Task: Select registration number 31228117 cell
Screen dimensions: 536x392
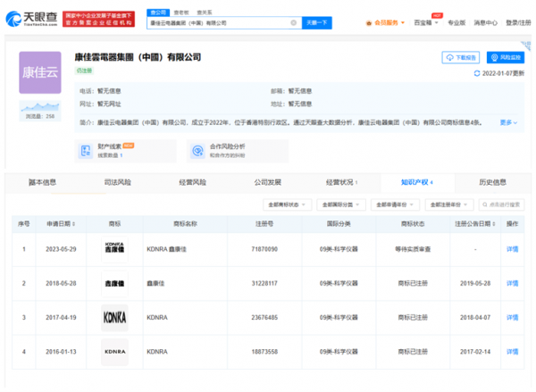Action: point(264,283)
